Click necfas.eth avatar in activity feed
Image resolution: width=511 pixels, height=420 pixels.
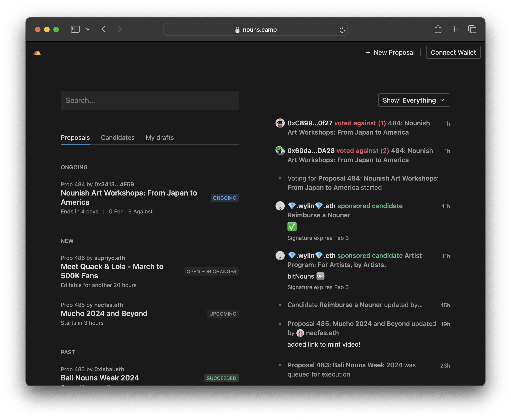(x=300, y=333)
